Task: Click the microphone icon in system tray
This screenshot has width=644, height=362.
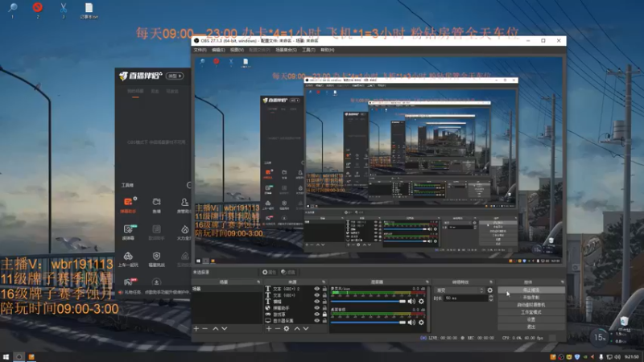Action: [601, 357]
